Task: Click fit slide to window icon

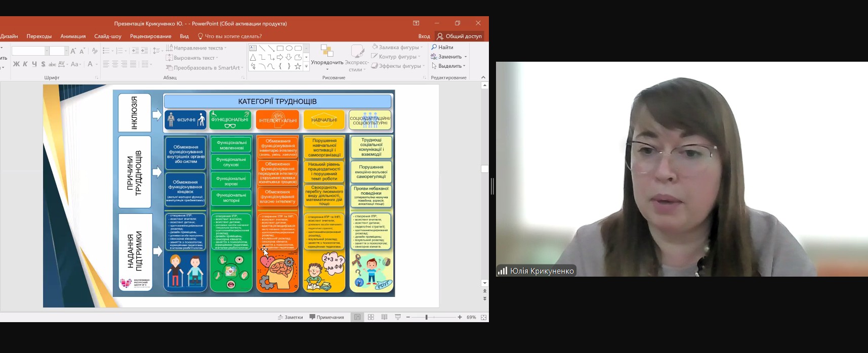Action: (x=483, y=317)
